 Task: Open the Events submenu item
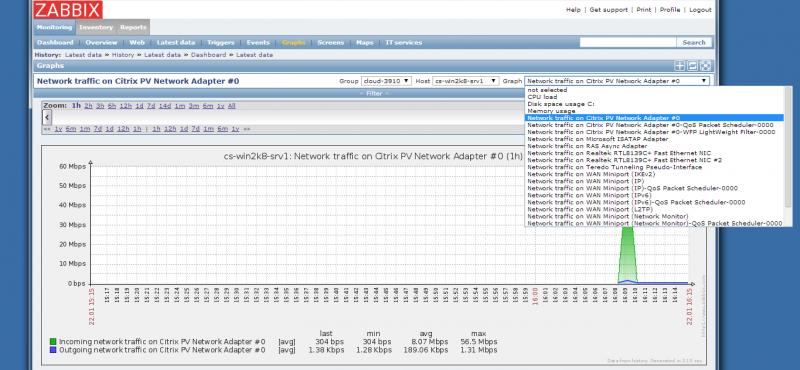point(258,43)
